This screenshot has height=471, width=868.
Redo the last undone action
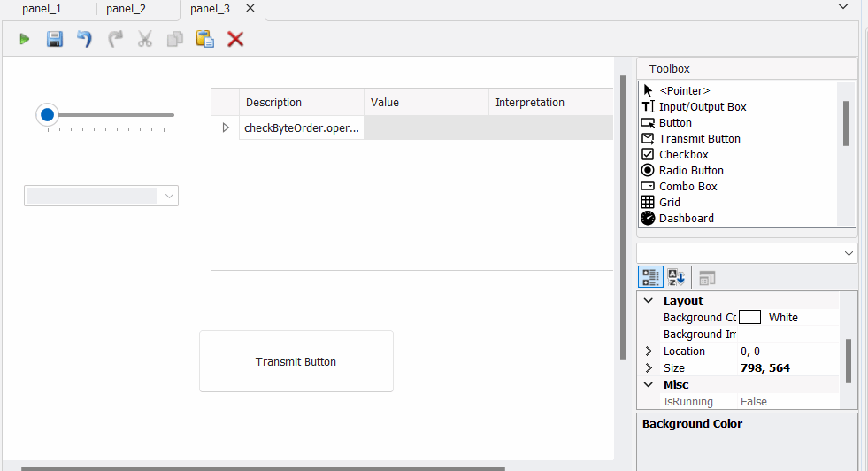coord(115,39)
